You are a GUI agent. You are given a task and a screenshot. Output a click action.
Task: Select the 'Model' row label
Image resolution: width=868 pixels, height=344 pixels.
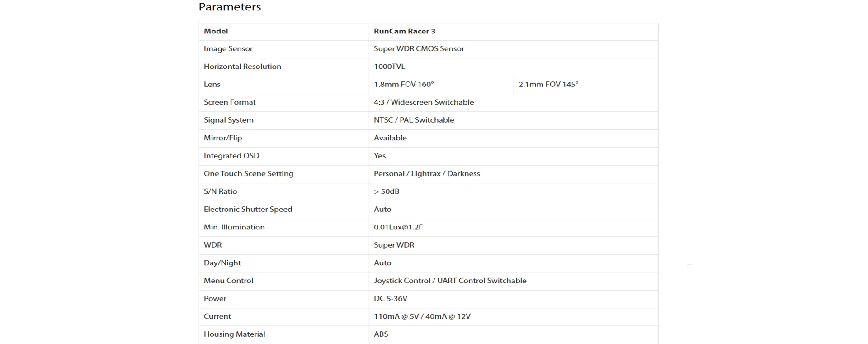point(216,31)
